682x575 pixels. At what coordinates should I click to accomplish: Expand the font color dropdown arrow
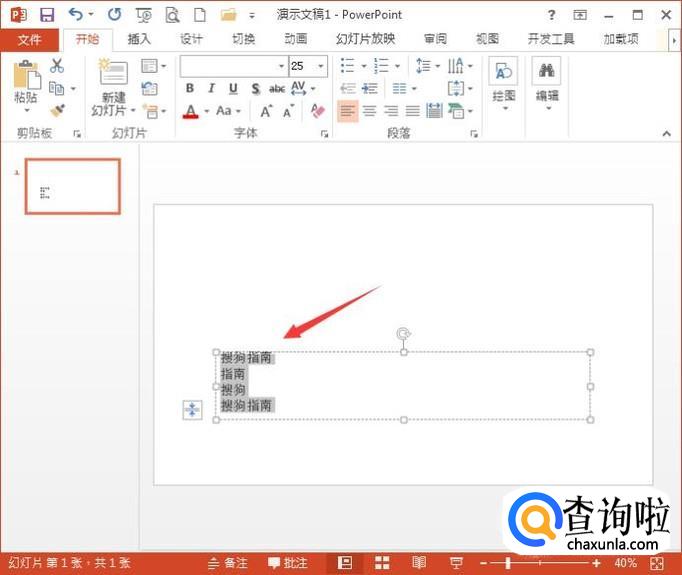[x=207, y=111]
